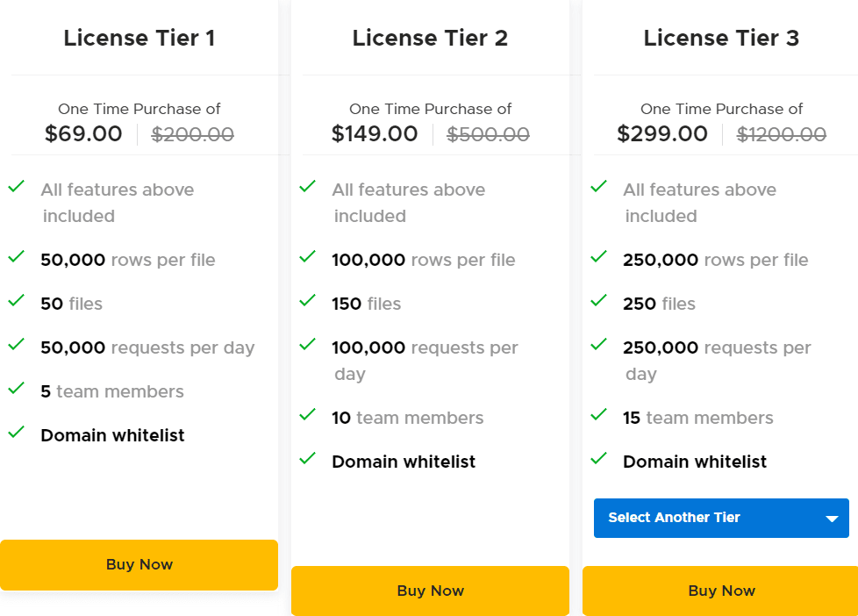Click the checkmark next to All features above included in Tier 3

click(598, 187)
